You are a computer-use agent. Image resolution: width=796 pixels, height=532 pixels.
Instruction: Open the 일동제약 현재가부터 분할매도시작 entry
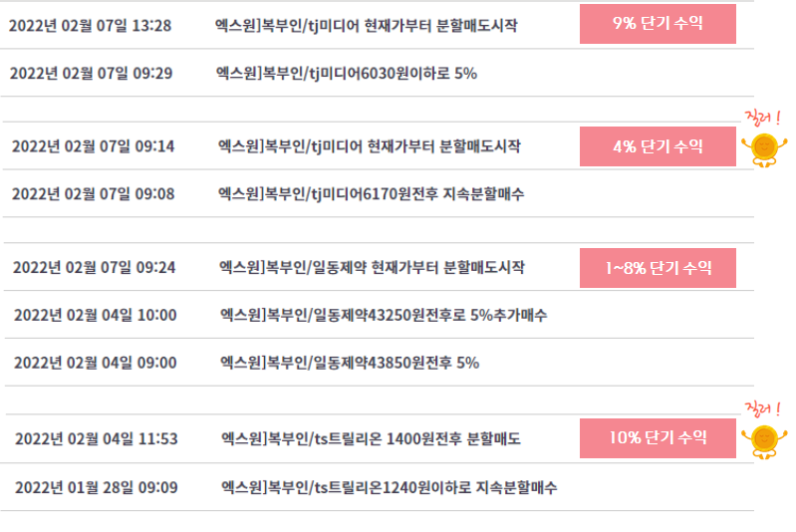coord(372,268)
